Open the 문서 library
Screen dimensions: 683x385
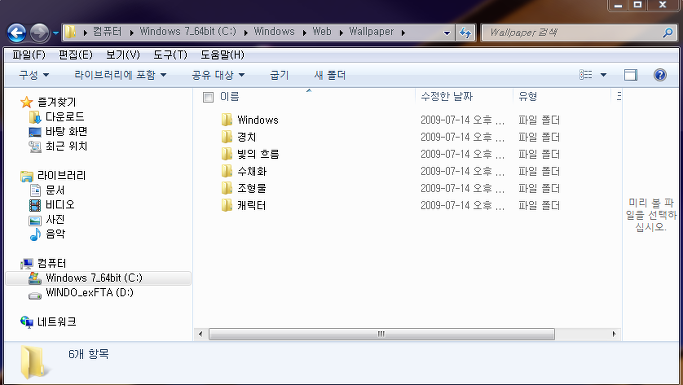pyautogui.click(x=47, y=190)
